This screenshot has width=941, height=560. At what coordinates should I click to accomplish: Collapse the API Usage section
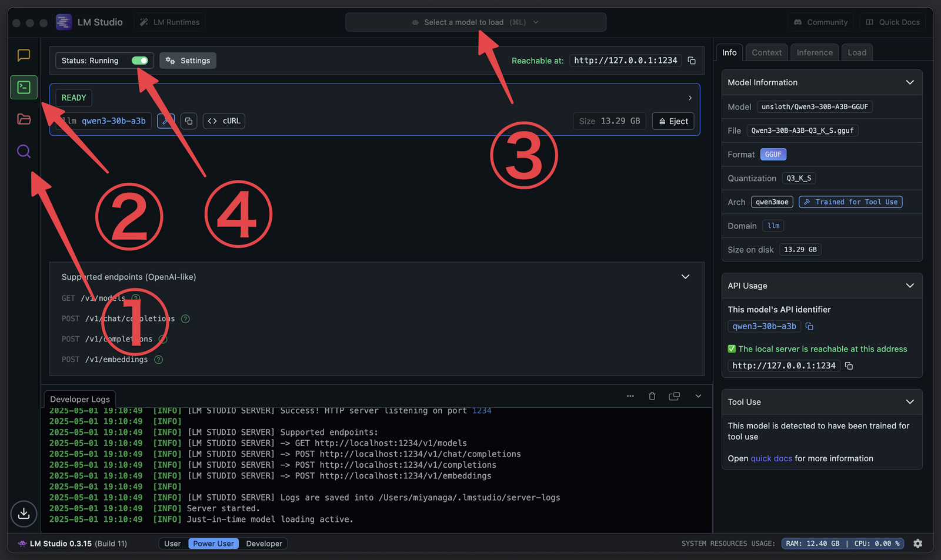pyautogui.click(x=910, y=286)
